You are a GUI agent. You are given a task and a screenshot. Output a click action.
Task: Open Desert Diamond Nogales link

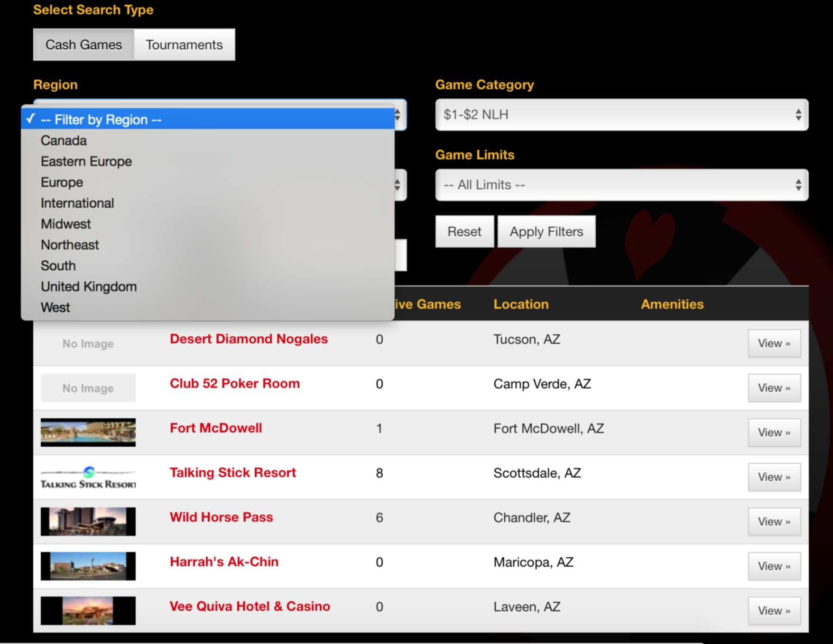249,339
